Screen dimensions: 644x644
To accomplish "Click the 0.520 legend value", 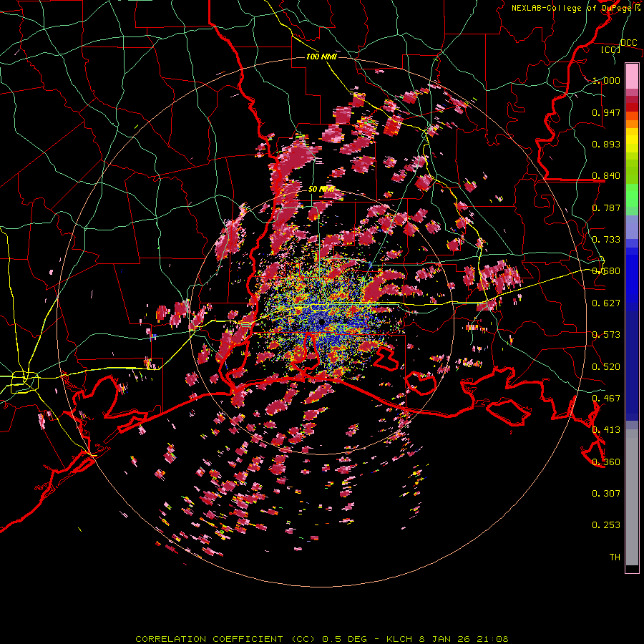I will pos(606,367).
